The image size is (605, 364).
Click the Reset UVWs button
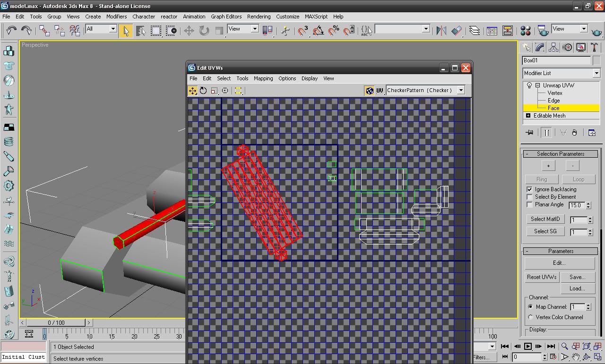542,277
